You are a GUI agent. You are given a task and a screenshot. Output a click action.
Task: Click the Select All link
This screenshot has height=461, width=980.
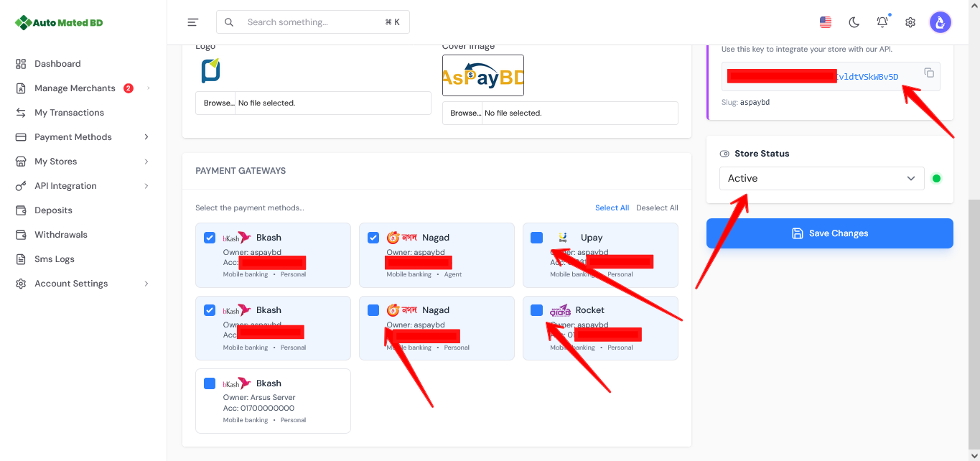pos(612,208)
